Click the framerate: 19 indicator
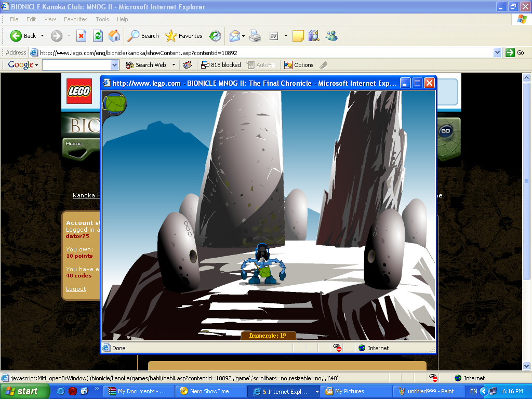Screen dimensions: 532x399 (268, 336)
